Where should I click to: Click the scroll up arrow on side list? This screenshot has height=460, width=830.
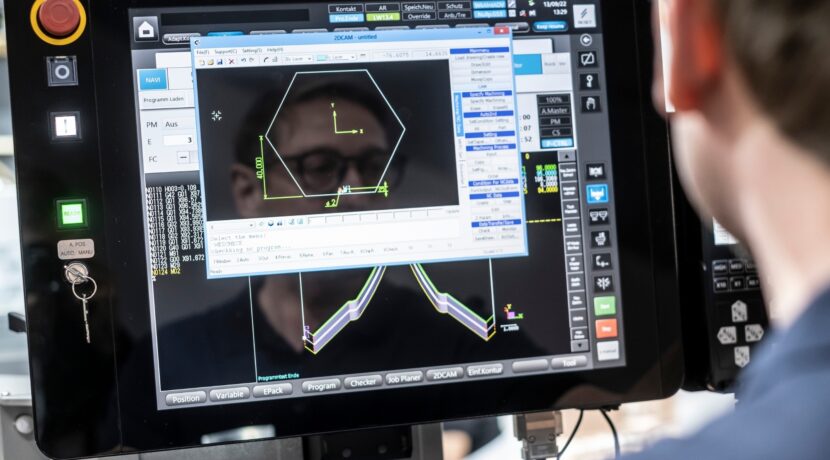566,156
